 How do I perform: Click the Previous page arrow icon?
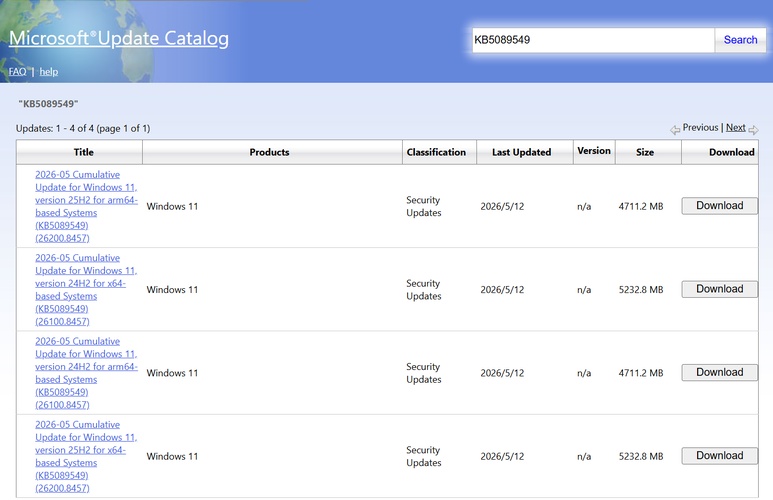674,130
